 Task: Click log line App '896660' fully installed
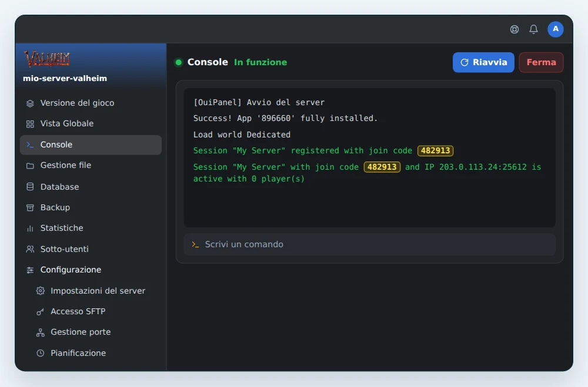285,118
